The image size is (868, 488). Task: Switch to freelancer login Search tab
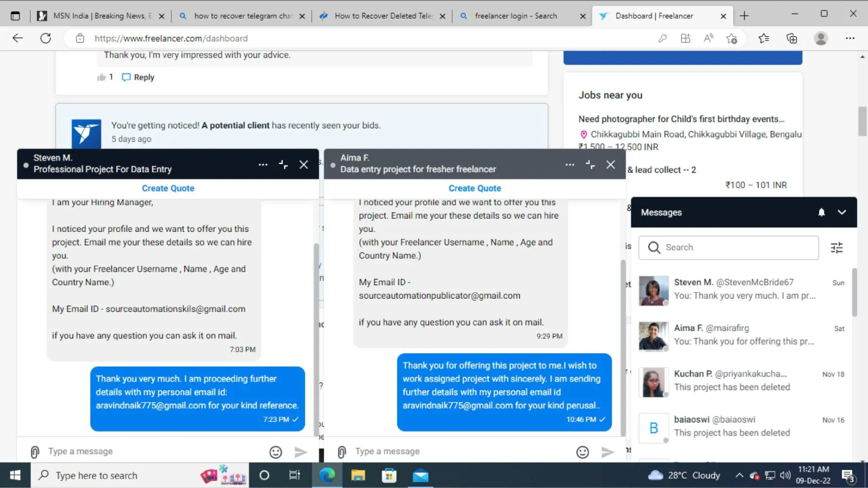(x=516, y=16)
